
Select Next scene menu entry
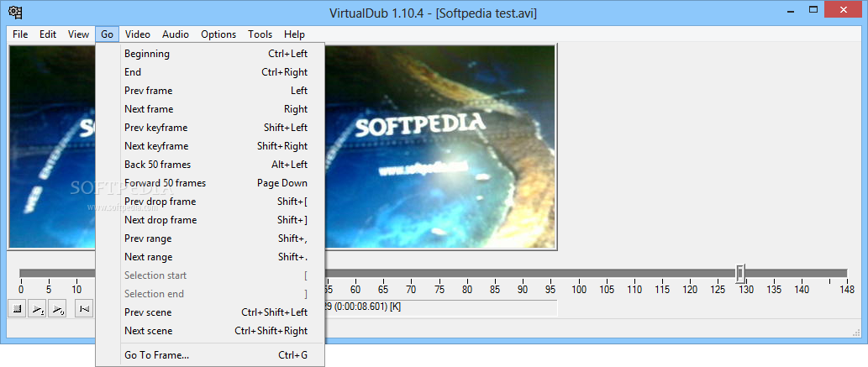tap(210, 331)
